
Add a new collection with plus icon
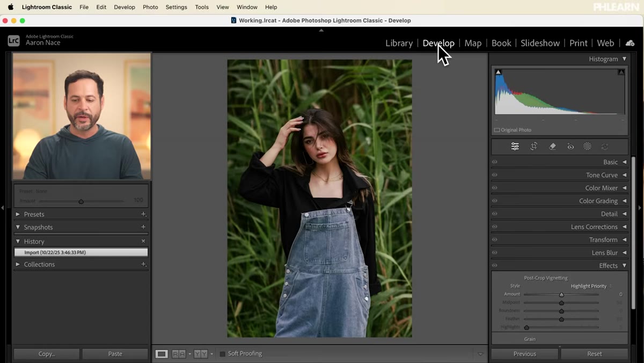(143, 264)
